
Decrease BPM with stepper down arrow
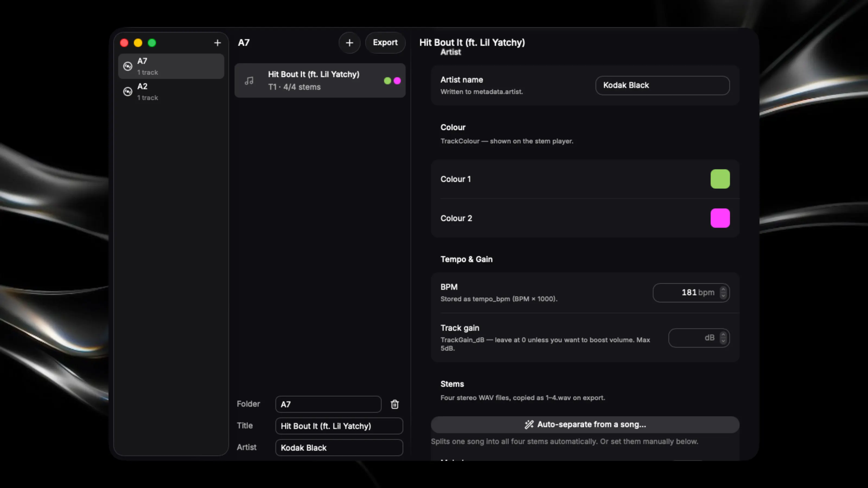click(x=723, y=296)
